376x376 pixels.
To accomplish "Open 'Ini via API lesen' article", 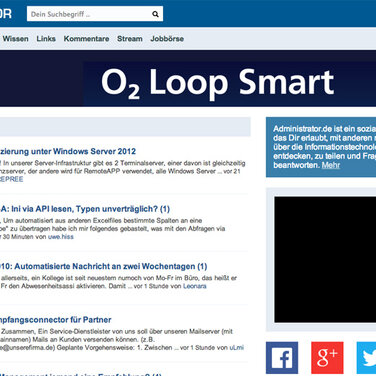I will click(85, 209).
